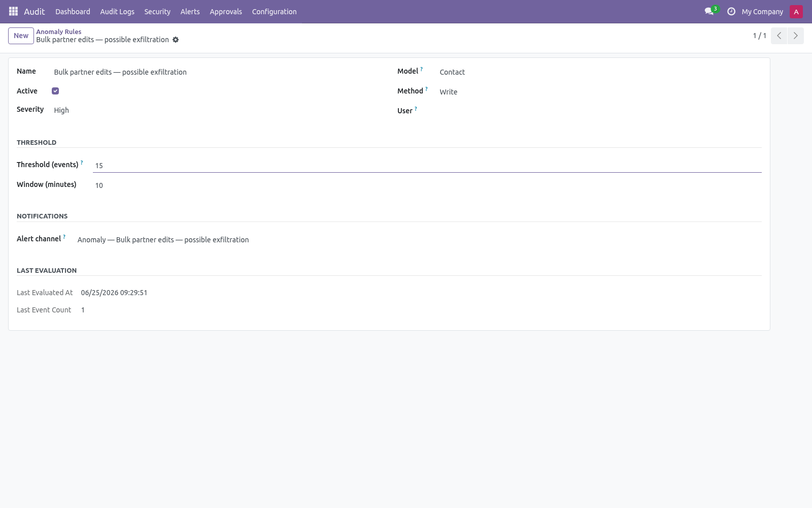The width and height of the screenshot is (812, 508).
Task: Go to previous record arrow
Action: (x=779, y=36)
